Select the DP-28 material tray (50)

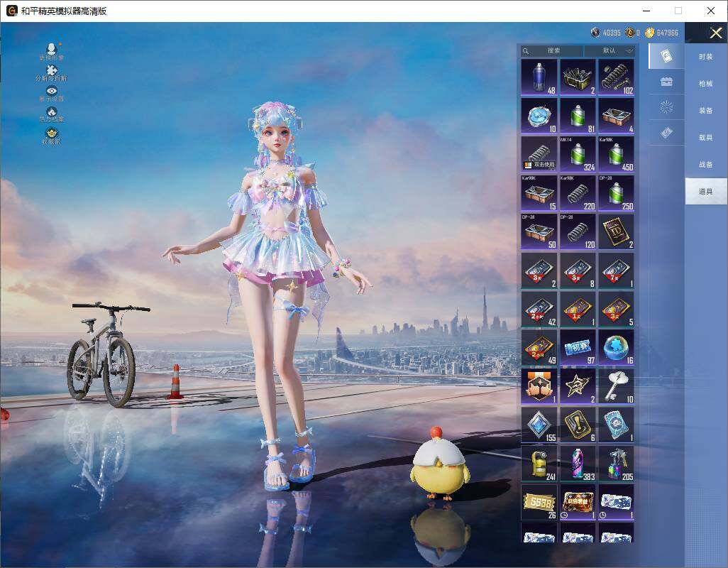(539, 231)
